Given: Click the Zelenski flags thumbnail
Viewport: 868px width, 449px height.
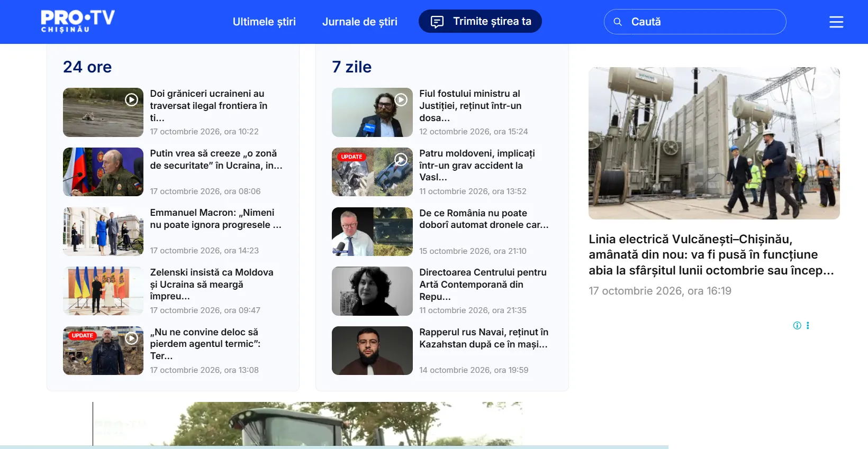Looking at the screenshot, I should click(x=103, y=291).
